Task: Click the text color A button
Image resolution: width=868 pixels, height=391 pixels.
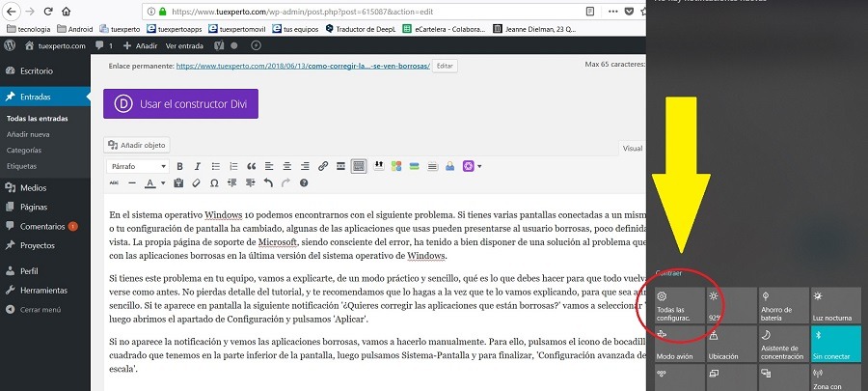Action: [x=149, y=182]
